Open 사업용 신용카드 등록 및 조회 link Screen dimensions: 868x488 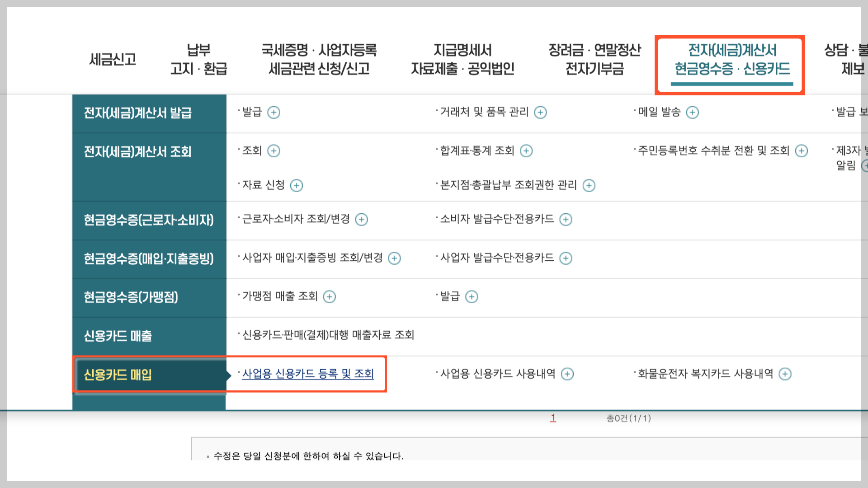308,374
